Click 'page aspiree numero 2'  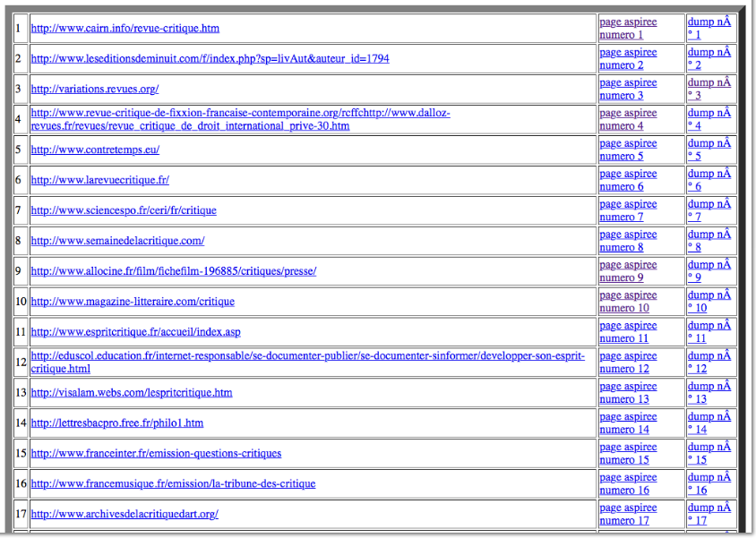[628, 59]
